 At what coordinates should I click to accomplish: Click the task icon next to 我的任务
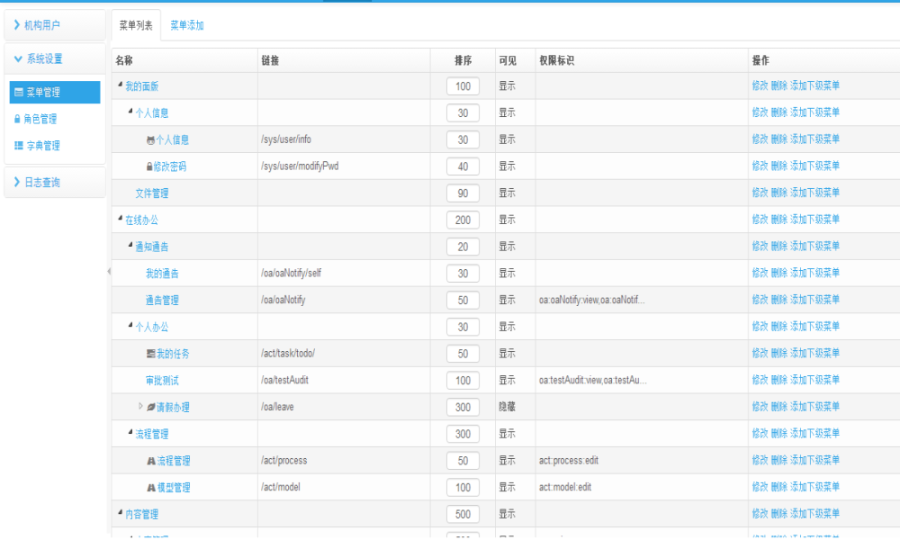point(150,354)
